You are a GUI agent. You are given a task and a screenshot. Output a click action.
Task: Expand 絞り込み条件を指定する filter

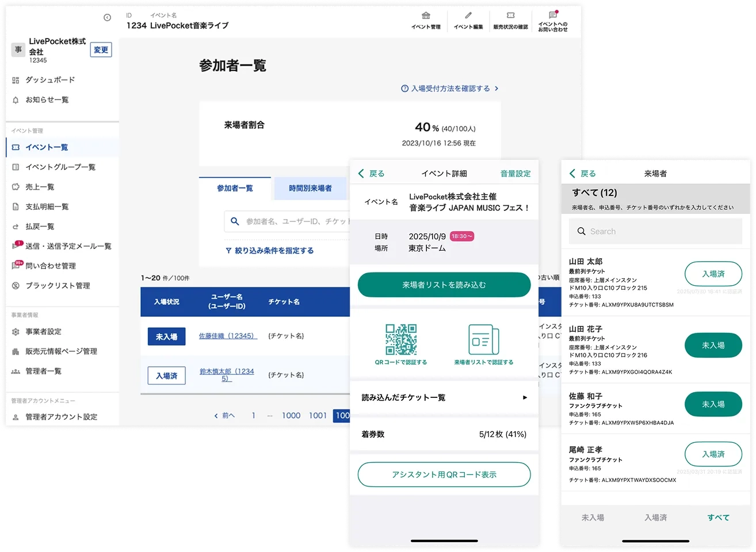(270, 251)
